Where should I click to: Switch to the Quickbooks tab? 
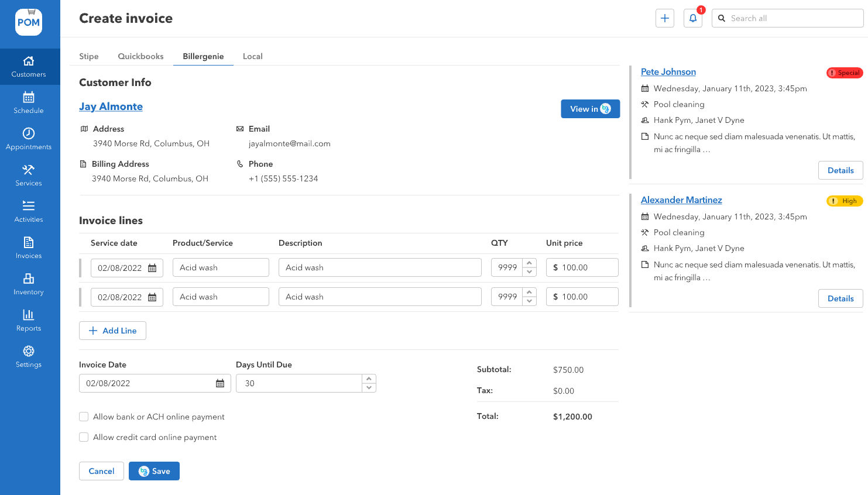(140, 56)
